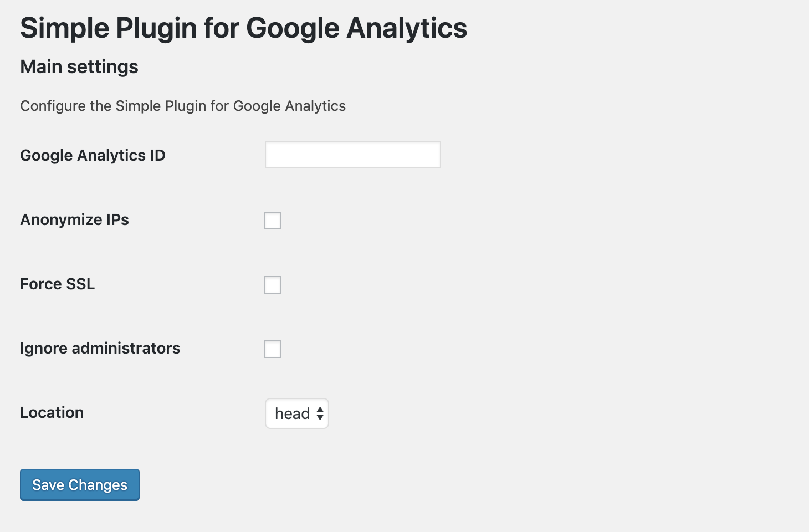Click the "Simple Plugin for Google Analytics" title
809x532 pixels.
[243, 28]
